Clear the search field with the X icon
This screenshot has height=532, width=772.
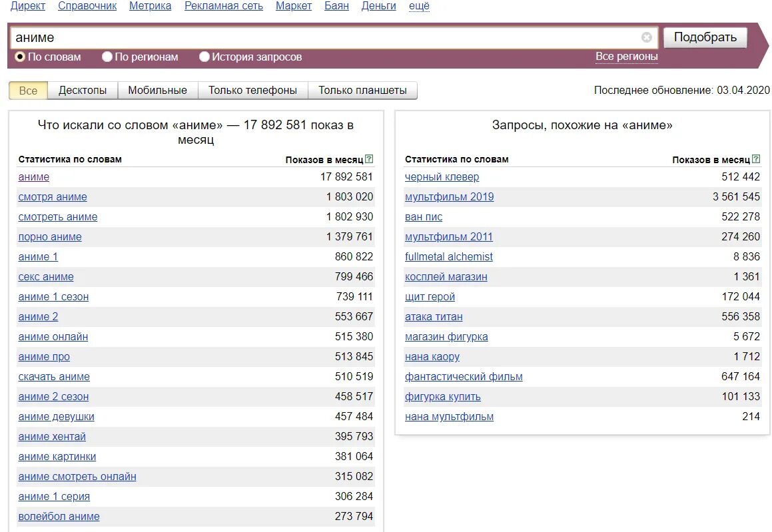click(646, 37)
